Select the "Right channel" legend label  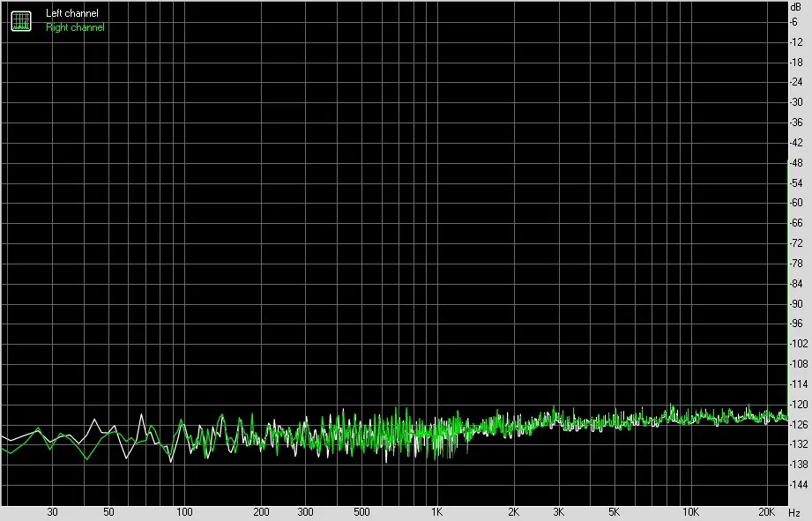tap(75, 27)
